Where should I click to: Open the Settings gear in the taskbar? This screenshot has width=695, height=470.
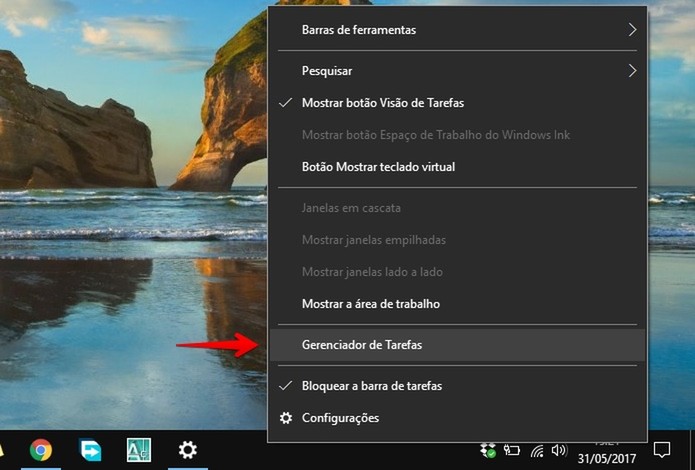187,450
